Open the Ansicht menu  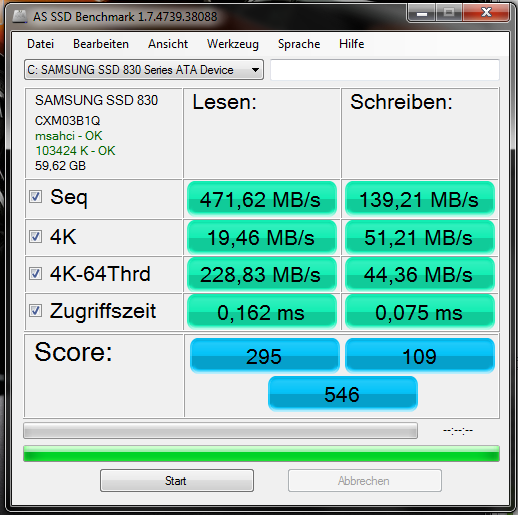[168, 44]
